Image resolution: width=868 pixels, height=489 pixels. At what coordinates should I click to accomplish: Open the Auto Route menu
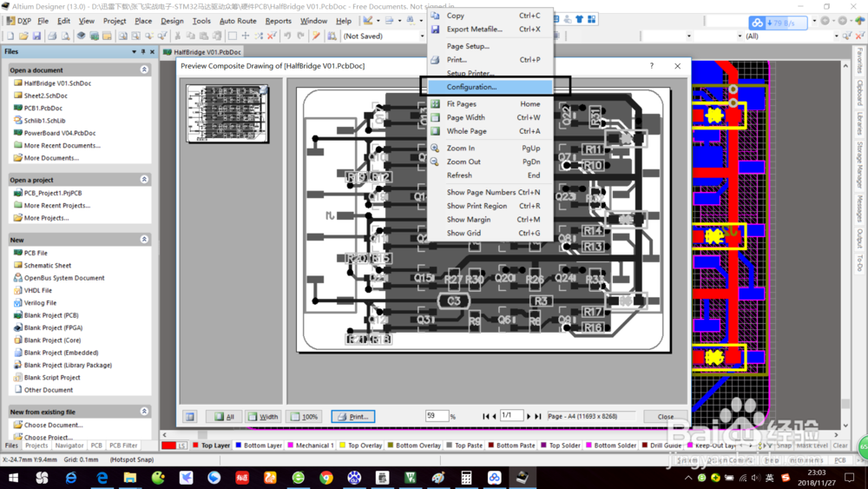[x=238, y=21]
